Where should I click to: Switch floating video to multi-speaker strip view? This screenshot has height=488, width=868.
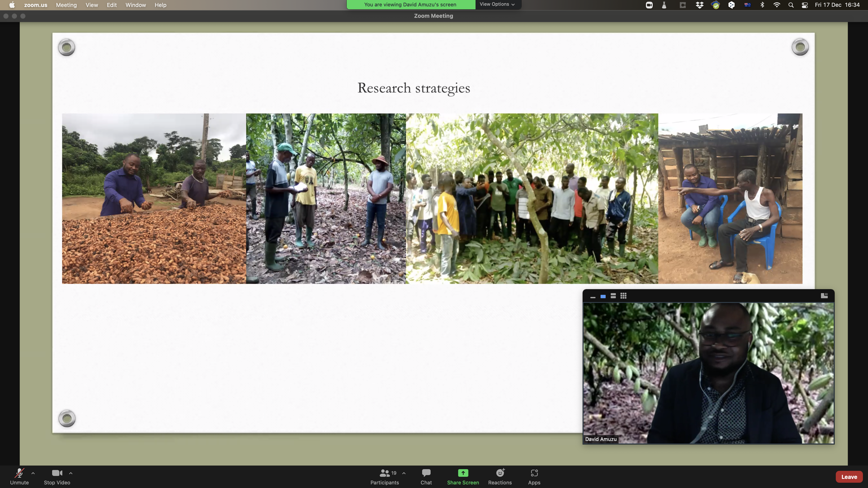pyautogui.click(x=613, y=296)
